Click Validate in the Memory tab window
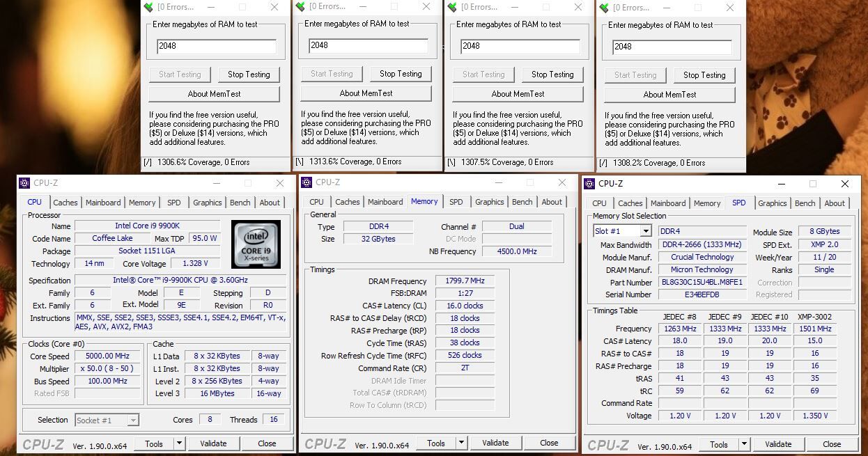 495,443
